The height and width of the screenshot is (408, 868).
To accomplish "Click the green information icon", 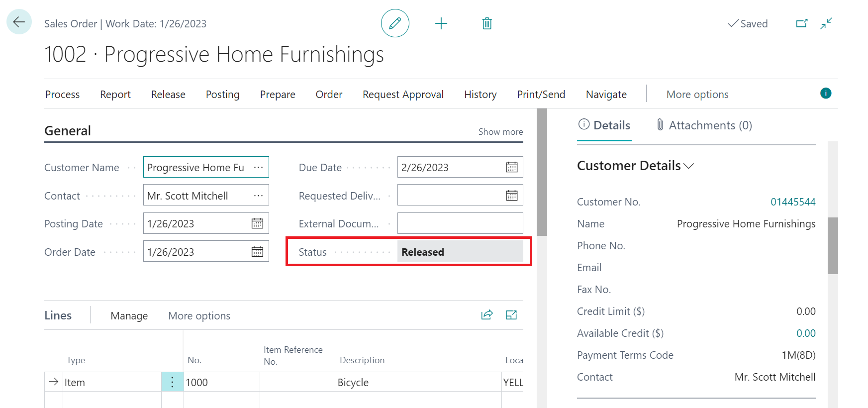I will coord(826,93).
